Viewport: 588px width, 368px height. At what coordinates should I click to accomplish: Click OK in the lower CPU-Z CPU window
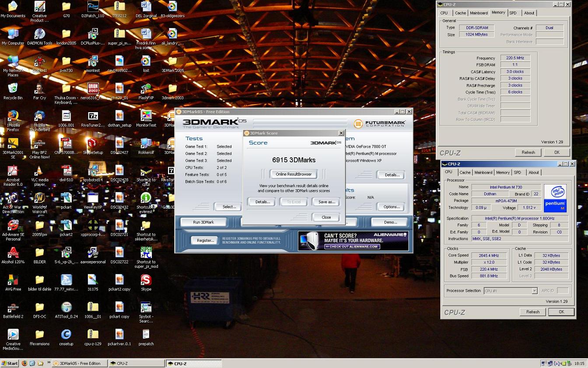point(561,312)
